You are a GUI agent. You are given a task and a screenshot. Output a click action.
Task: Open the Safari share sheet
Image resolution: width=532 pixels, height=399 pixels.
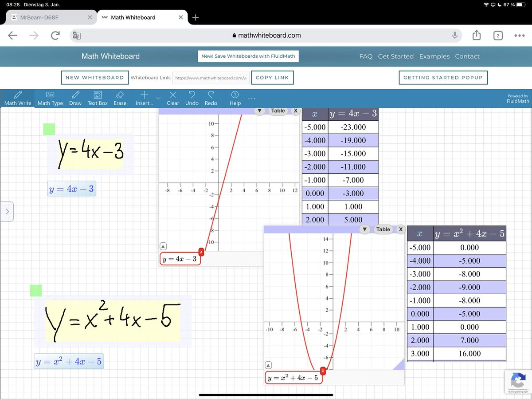coord(477,35)
